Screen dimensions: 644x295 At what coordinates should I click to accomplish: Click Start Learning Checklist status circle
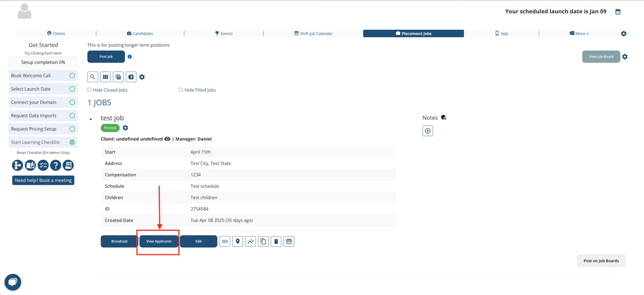click(72, 142)
